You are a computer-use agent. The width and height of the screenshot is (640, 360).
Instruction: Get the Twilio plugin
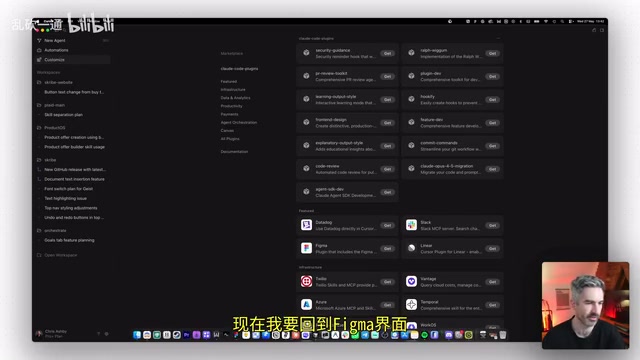pyautogui.click(x=387, y=282)
